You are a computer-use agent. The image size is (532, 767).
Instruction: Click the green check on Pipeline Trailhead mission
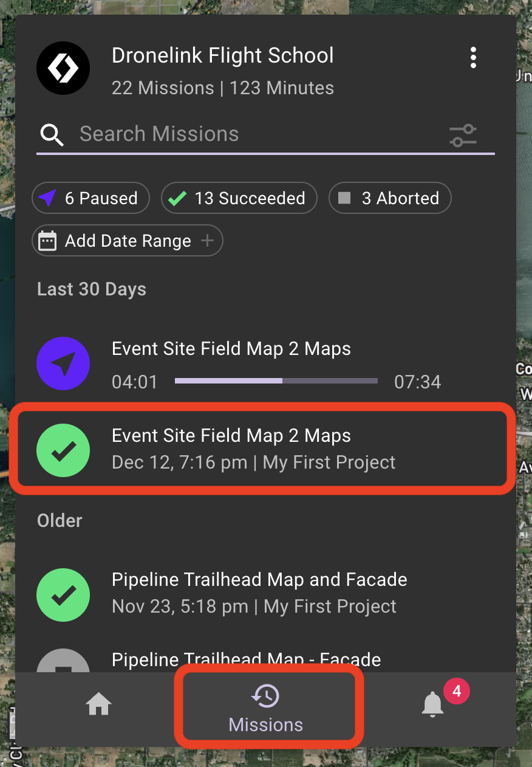click(63, 595)
